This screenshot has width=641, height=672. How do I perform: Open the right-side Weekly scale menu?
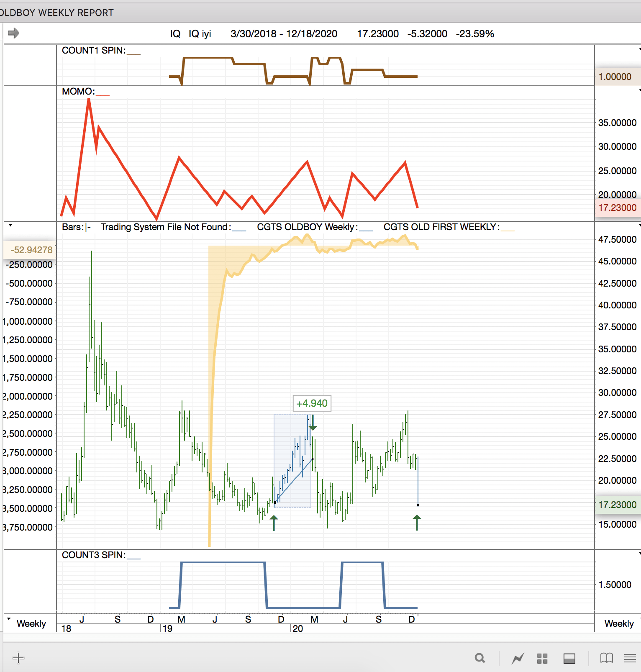pyautogui.click(x=619, y=623)
